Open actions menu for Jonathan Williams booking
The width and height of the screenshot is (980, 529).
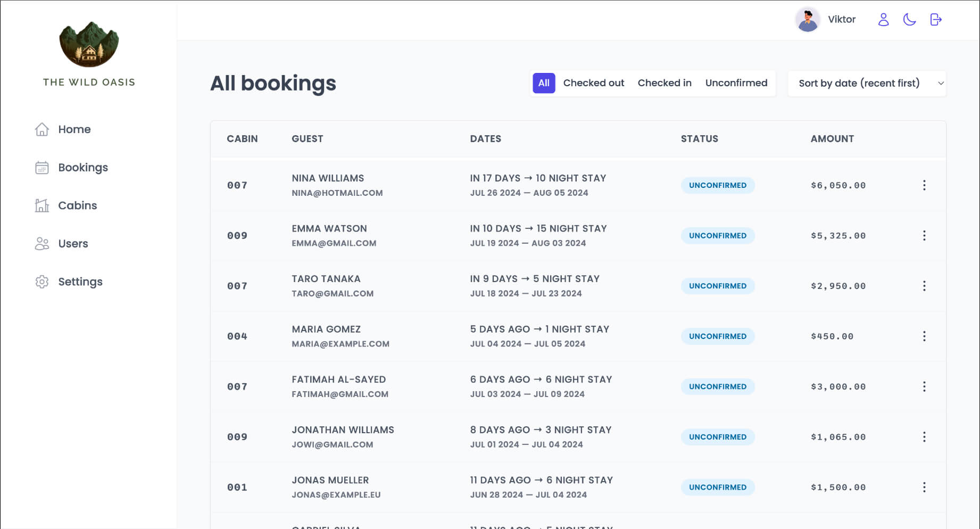coord(924,437)
